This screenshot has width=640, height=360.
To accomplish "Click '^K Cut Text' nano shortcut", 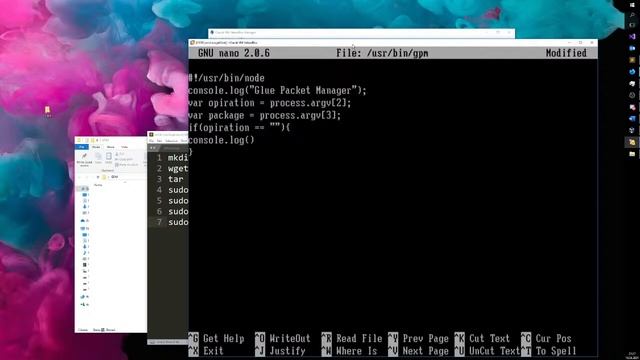I will point(482,338).
